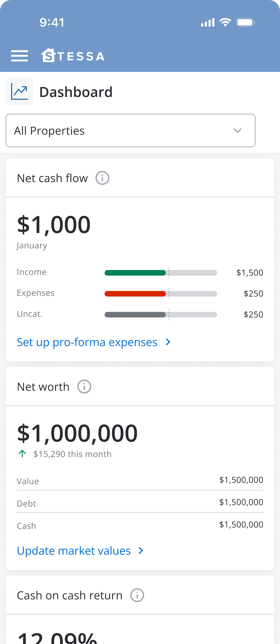Show Net cash flow info tooltip
The width and height of the screenshot is (280, 644).
[102, 178]
